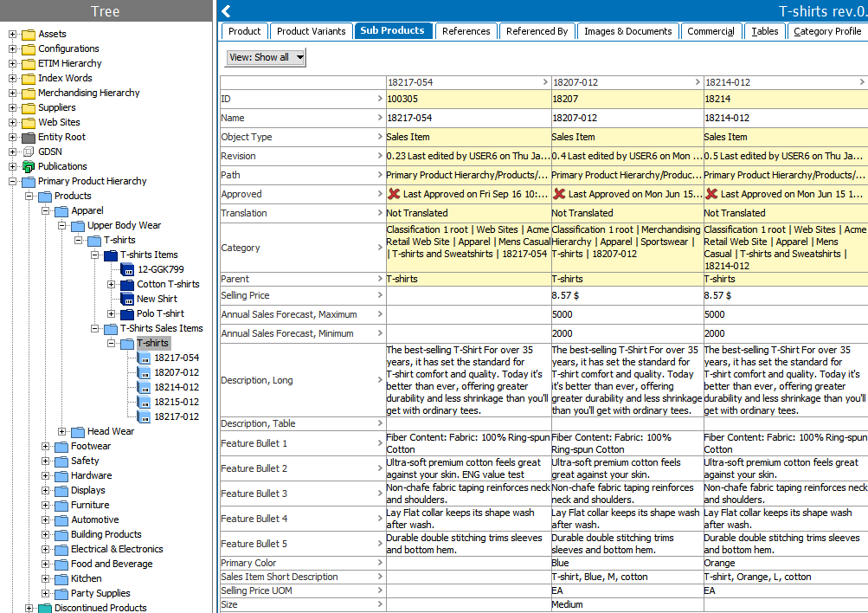
Task: Click the T-Shirts Sales Items folder icon
Action: (111, 329)
